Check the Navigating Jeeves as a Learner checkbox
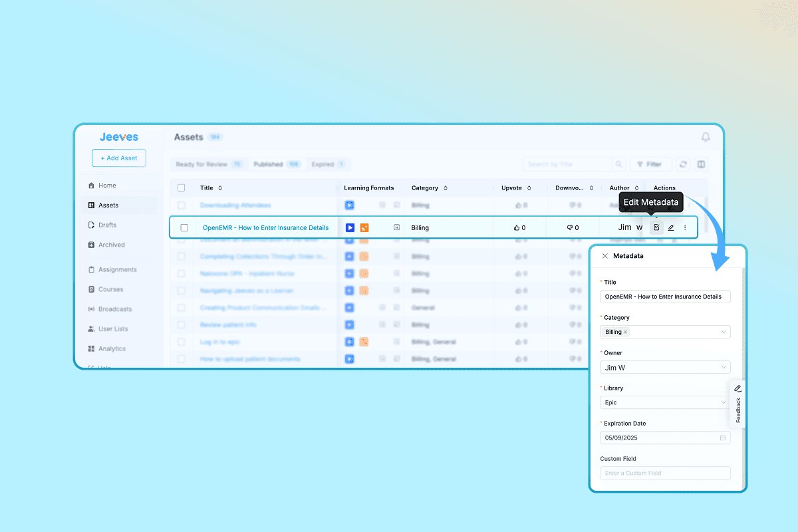 (181, 291)
